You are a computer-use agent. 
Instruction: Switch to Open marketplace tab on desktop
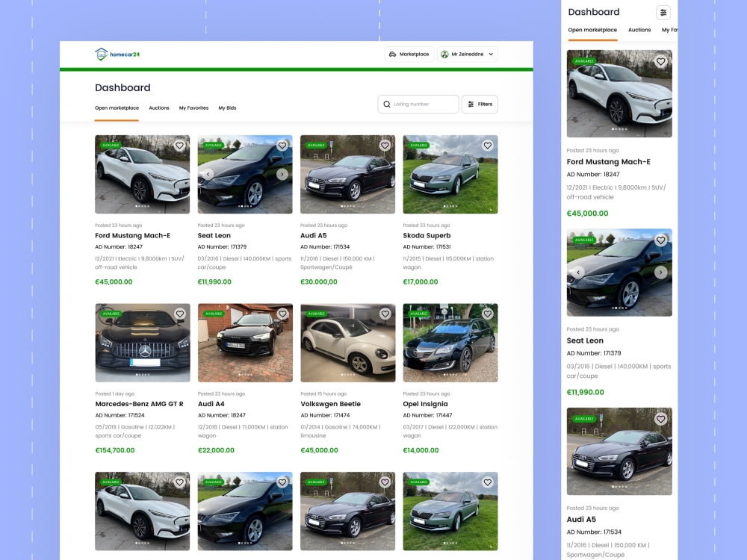point(117,108)
